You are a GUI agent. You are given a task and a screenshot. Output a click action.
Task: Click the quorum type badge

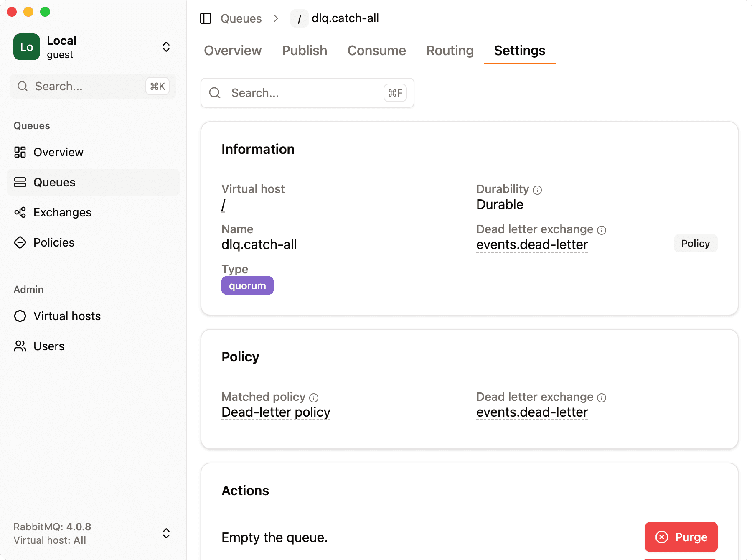247,285
